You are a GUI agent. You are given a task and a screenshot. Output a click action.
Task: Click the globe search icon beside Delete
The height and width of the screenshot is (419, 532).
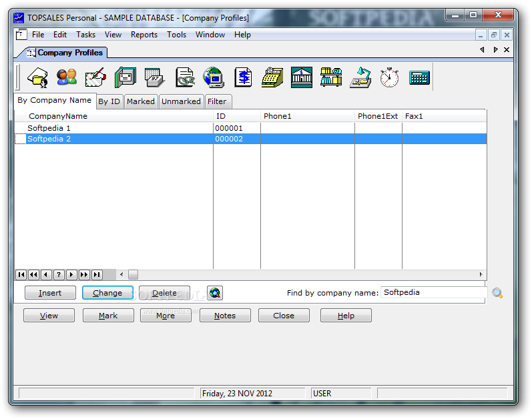click(x=215, y=293)
